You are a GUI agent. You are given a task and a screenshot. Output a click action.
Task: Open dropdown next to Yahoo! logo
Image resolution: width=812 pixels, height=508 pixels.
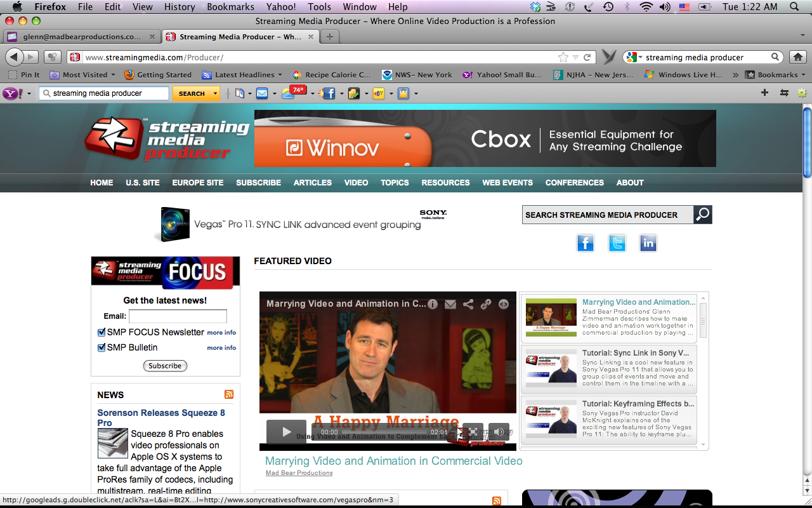click(x=29, y=93)
